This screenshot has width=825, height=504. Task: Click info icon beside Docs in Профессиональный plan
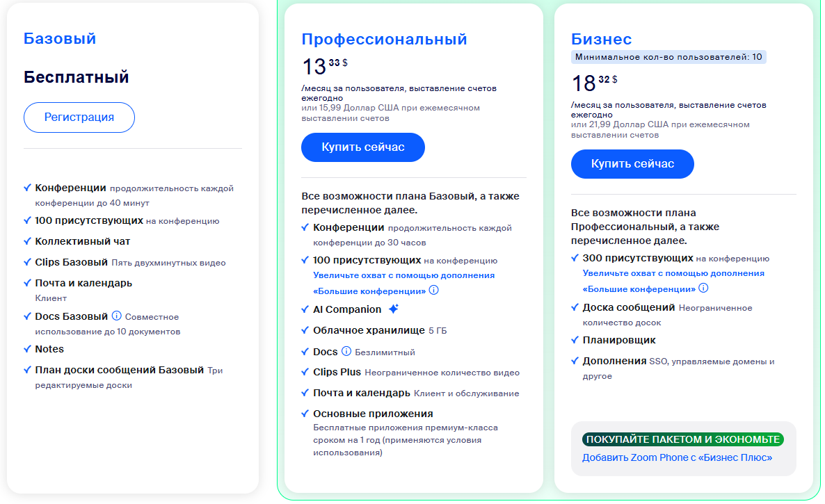346,352
